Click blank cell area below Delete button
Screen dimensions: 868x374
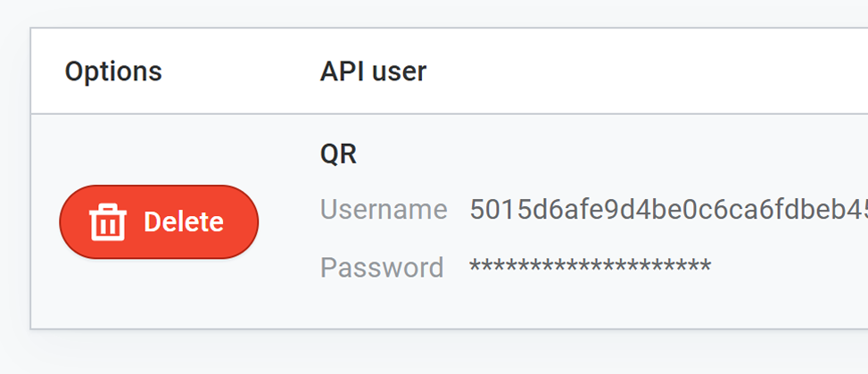click(159, 295)
